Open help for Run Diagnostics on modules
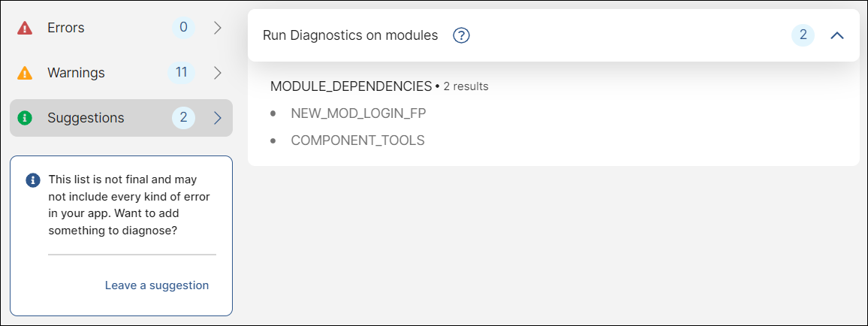868x326 pixels. 462,35
